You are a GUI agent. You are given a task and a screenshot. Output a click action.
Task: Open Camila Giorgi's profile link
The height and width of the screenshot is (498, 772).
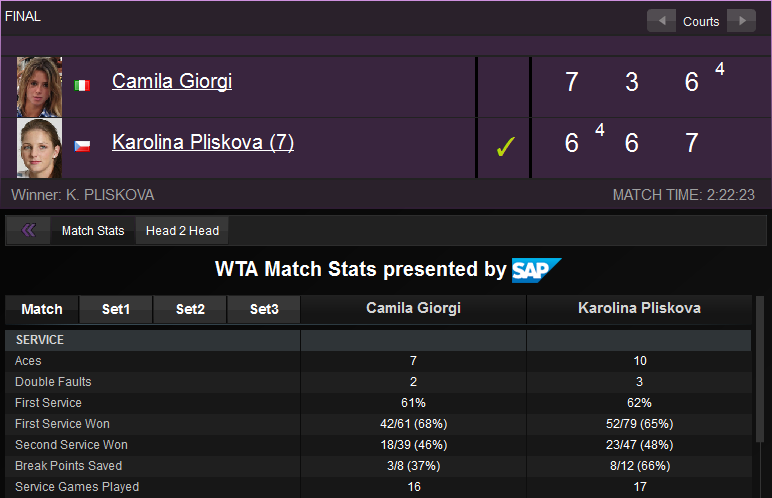172,82
